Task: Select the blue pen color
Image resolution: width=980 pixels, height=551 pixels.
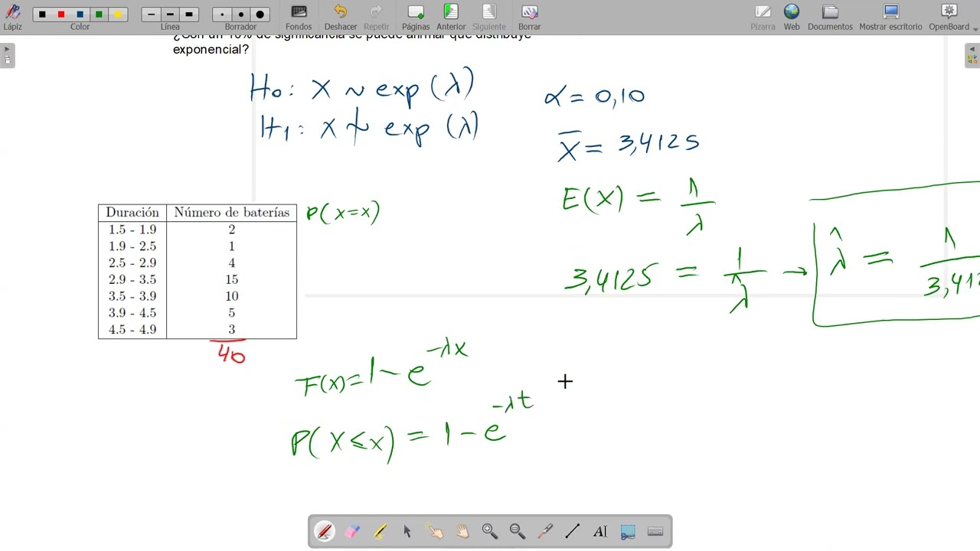Action: click(80, 15)
